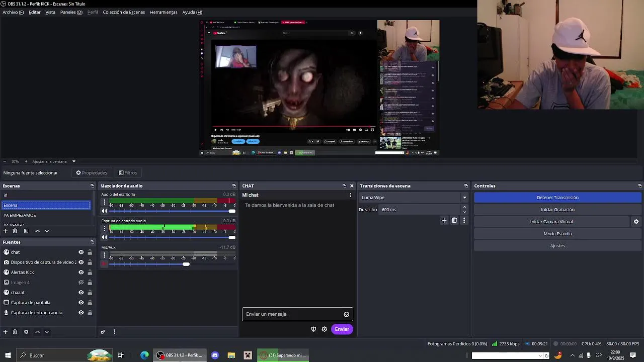Unmute Mic/Aux speaker icon
Screen dimensions: 644x362
[x=105, y=264]
